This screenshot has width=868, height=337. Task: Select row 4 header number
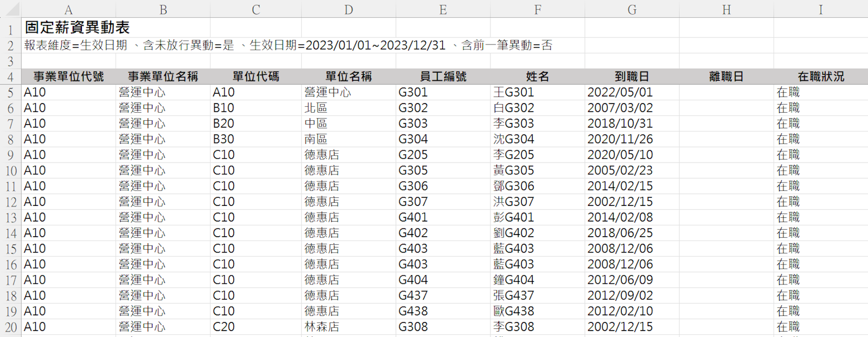coord(10,77)
